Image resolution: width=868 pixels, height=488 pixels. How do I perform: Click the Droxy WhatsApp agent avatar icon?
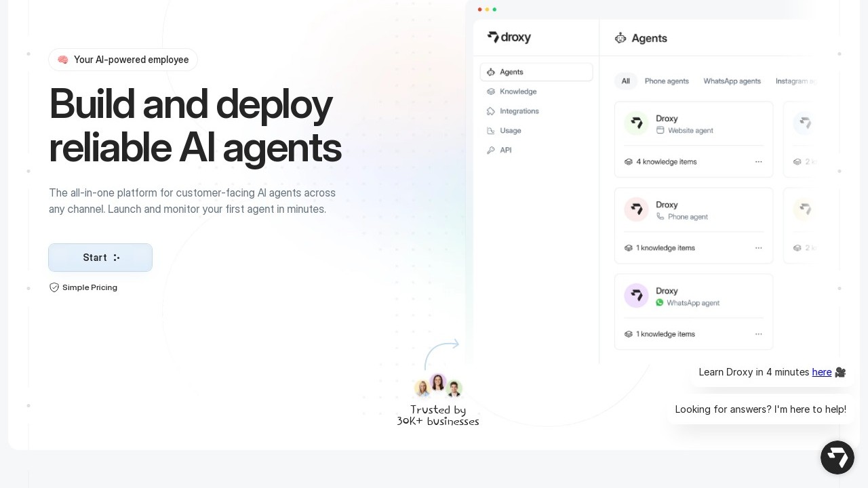(x=636, y=296)
